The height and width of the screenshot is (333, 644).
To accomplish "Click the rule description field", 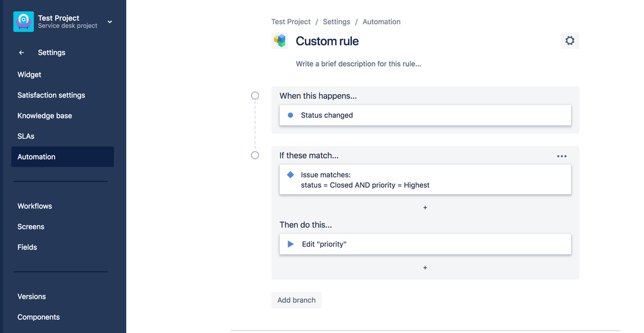I will [358, 64].
